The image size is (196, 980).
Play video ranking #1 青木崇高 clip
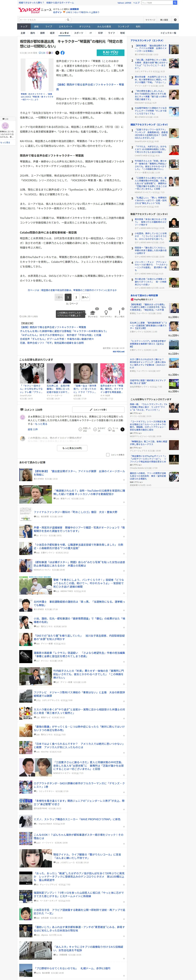pyautogui.click(x=174, y=223)
